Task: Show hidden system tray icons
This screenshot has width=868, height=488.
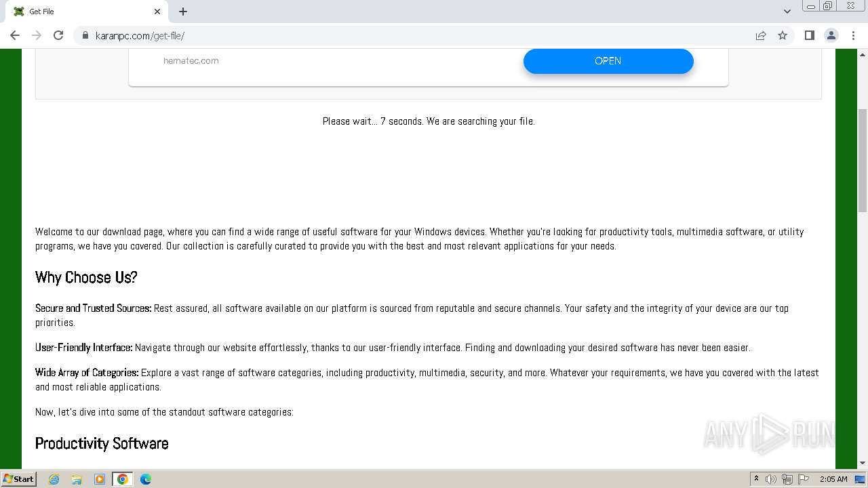Action: click(756, 479)
